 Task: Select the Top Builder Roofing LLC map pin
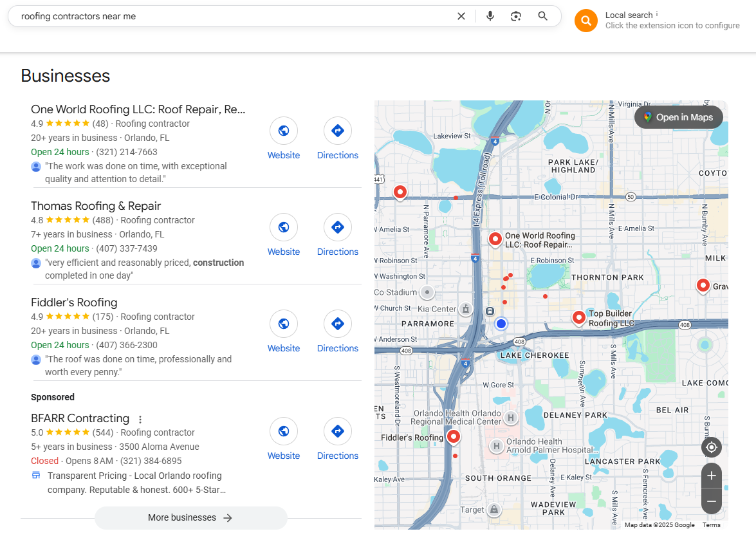pos(579,317)
